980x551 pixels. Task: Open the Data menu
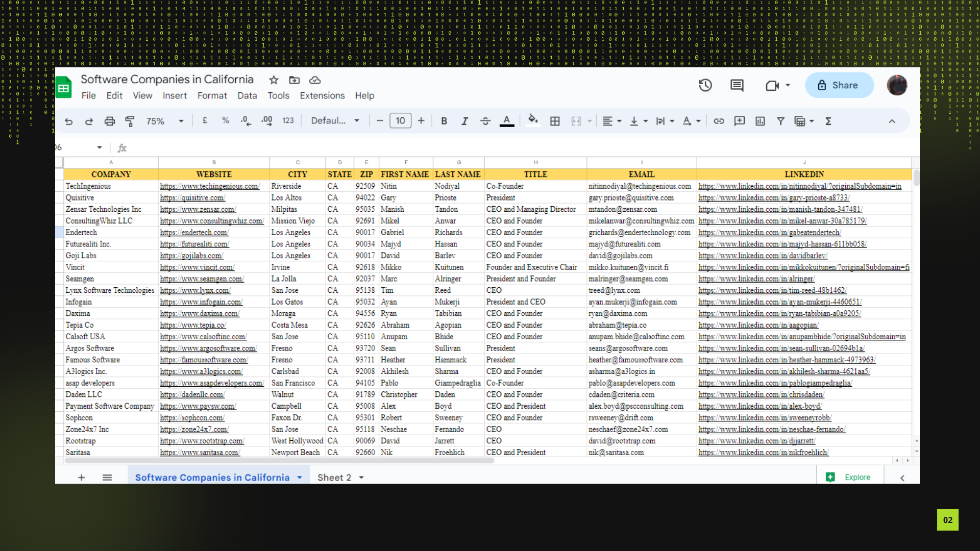tap(247, 95)
